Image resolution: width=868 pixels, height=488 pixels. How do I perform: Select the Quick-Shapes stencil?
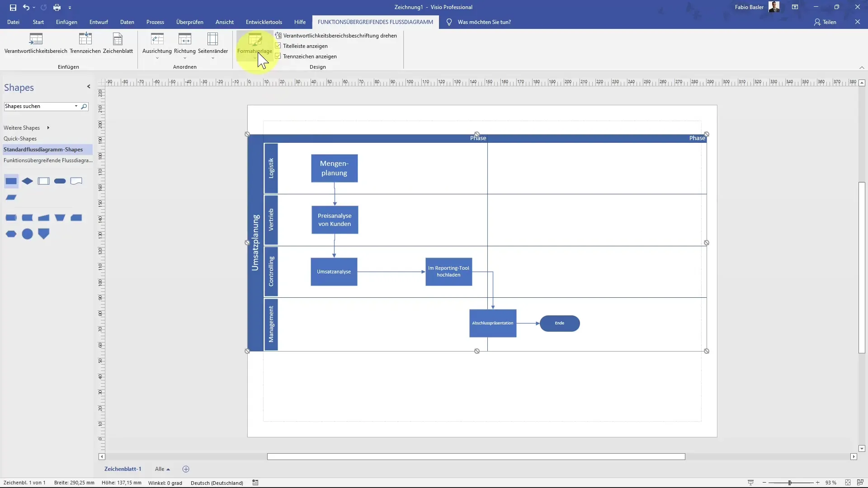pyautogui.click(x=20, y=139)
